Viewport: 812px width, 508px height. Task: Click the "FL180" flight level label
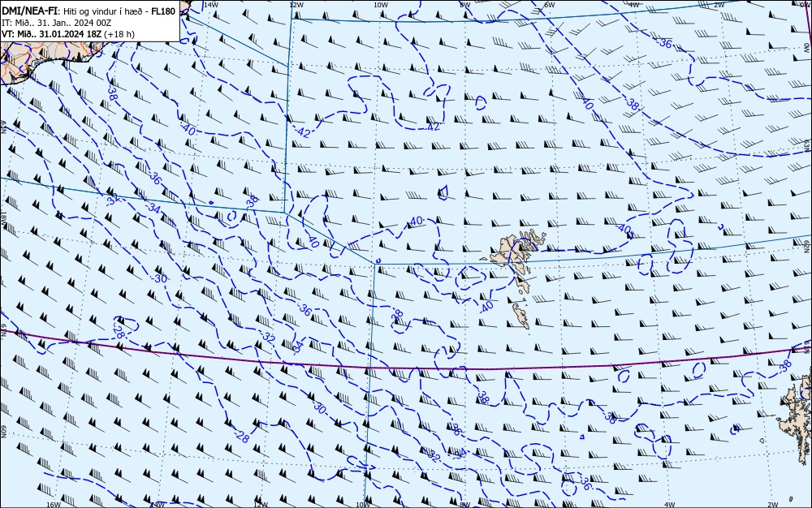coord(163,11)
